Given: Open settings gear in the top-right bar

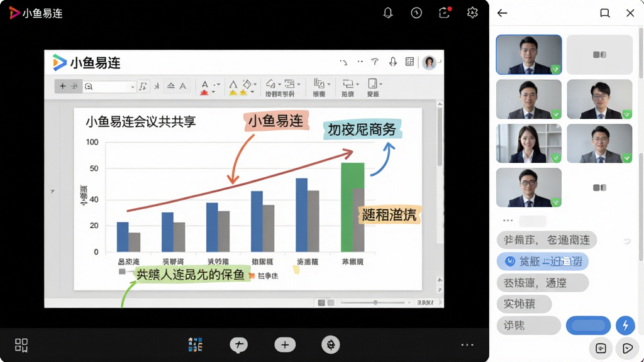Looking at the screenshot, I should pos(472,13).
